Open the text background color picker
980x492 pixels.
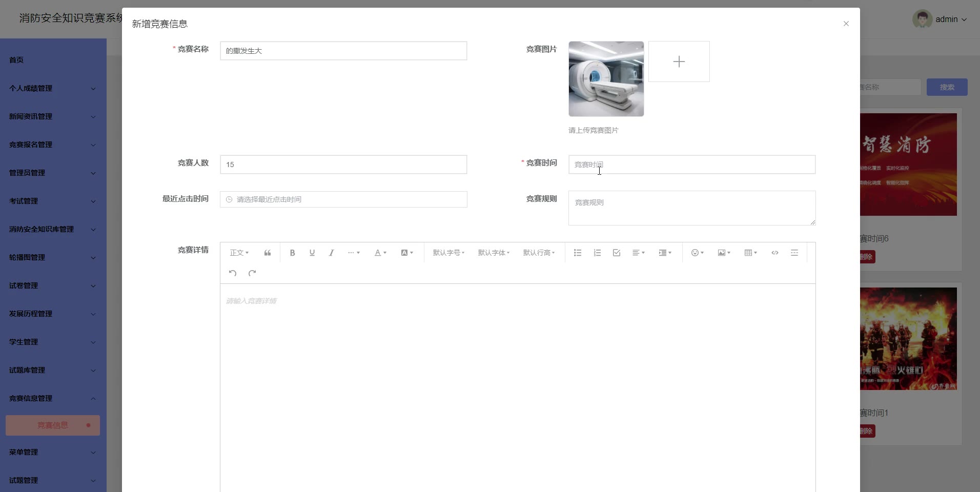tap(407, 253)
